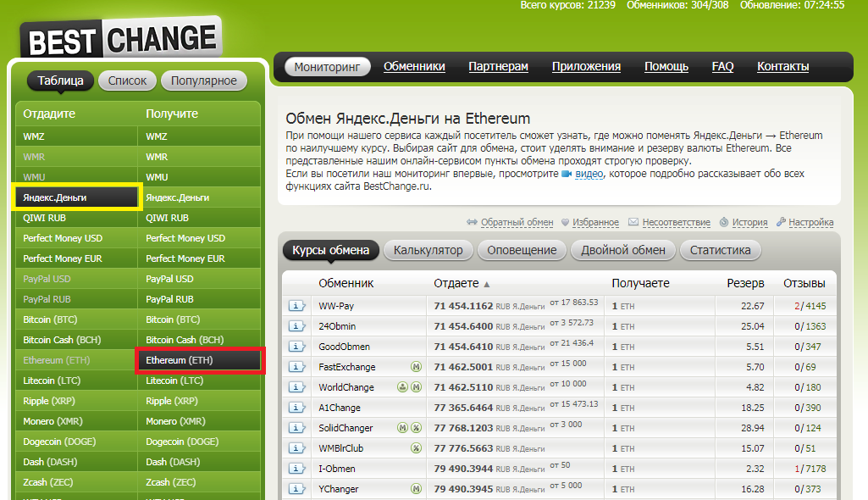Click the clock icon beside История

click(723, 222)
